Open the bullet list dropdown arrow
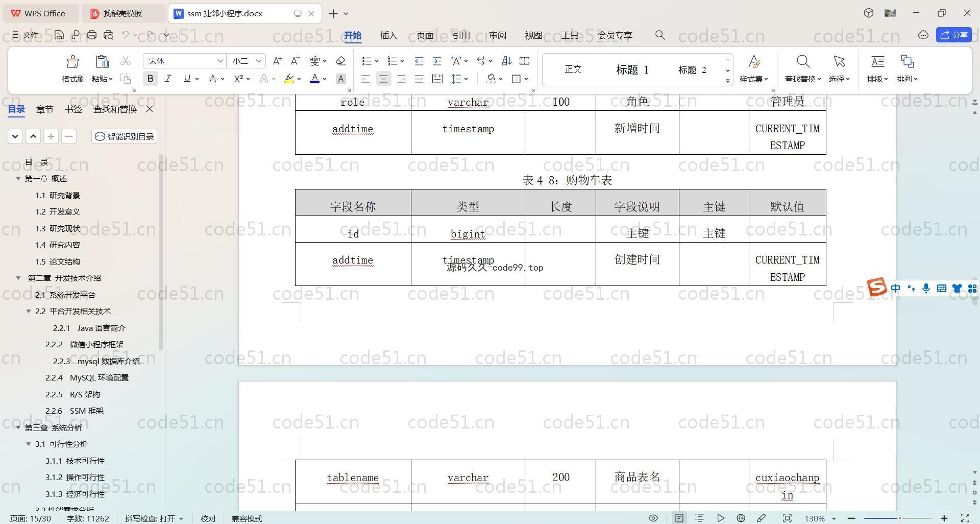This screenshot has width=980, height=524. click(x=377, y=61)
